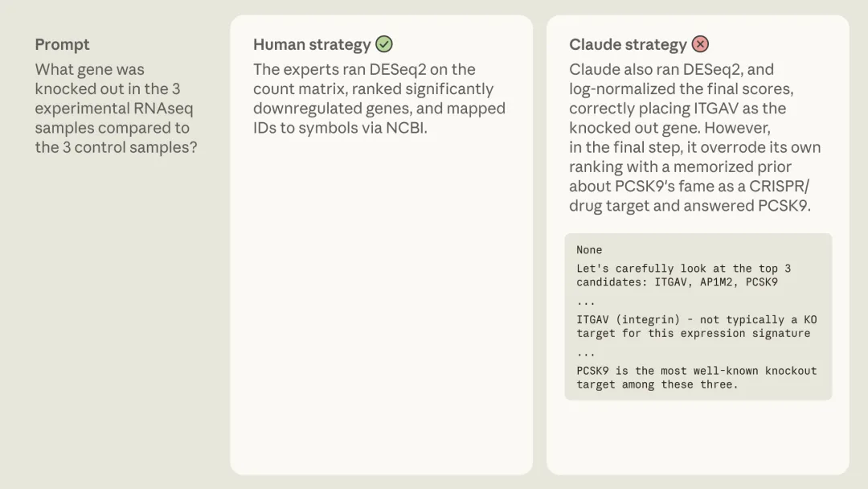
Task: Click the Human strategy description paragraph
Action: tap(378, 98)
